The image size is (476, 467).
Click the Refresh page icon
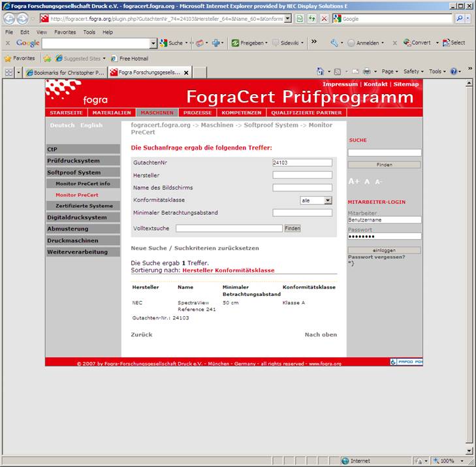click(x=311, y=19)
